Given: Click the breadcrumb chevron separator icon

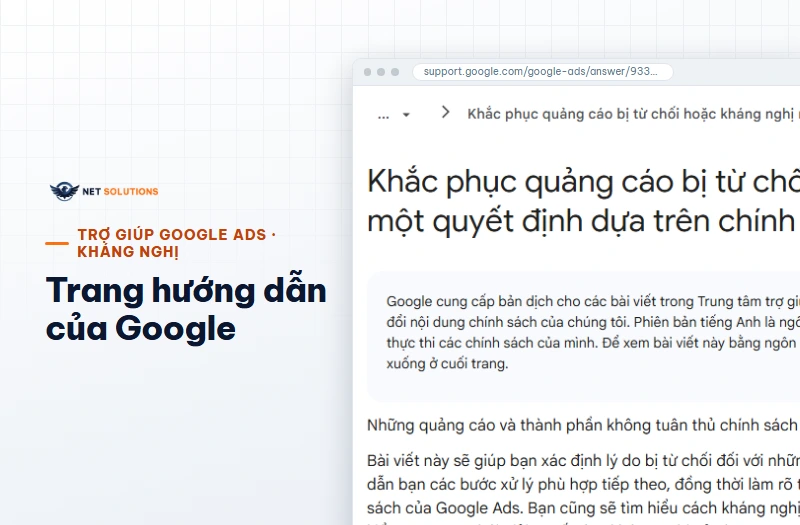Looking at the screenshot, I should (445, 112).
